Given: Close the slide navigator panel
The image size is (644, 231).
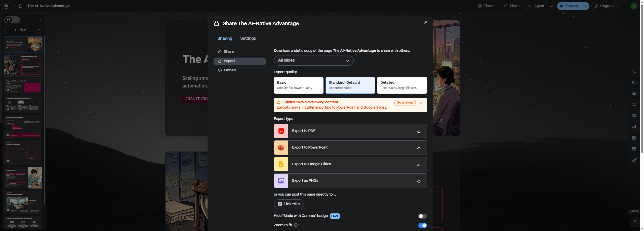Looking at the screenshot, I should point(40,19).
